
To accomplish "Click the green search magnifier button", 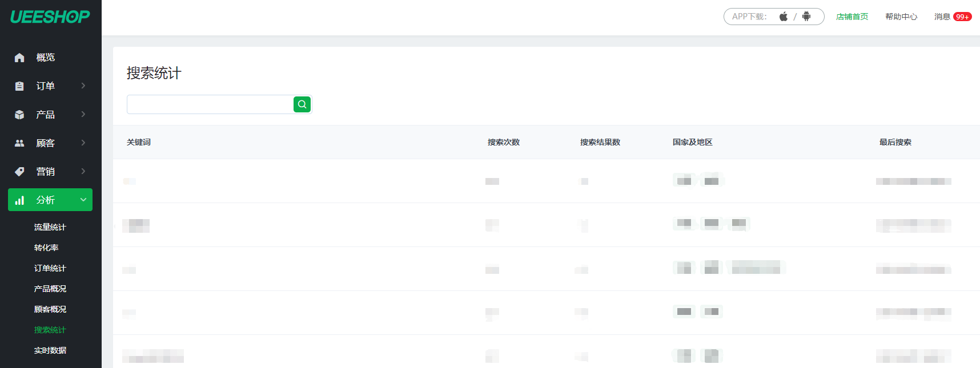I will (x=302, y=104).
